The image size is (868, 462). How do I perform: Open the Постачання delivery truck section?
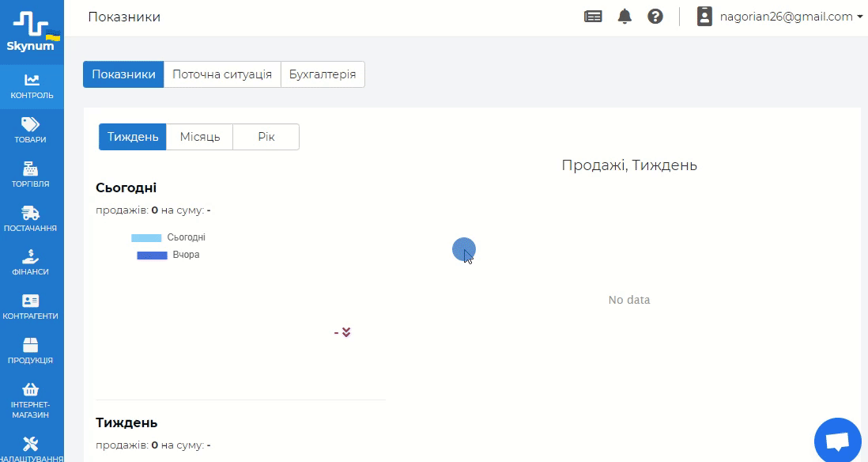click(32, 219)
